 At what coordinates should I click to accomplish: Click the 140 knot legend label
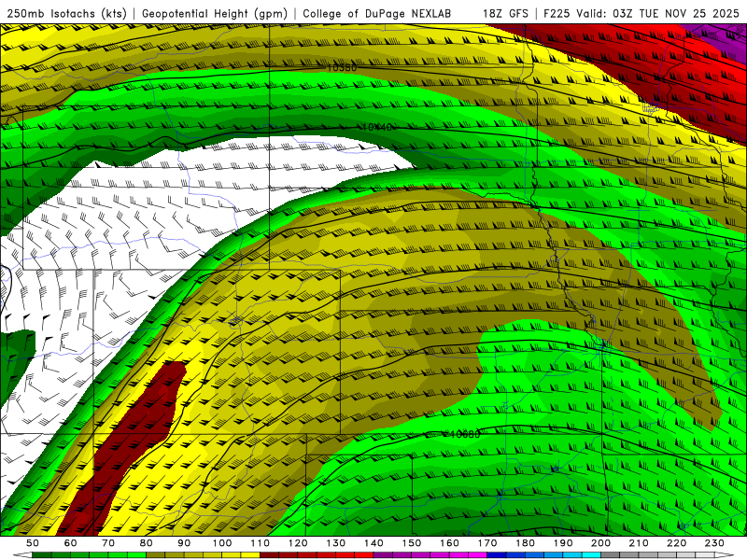373,543
